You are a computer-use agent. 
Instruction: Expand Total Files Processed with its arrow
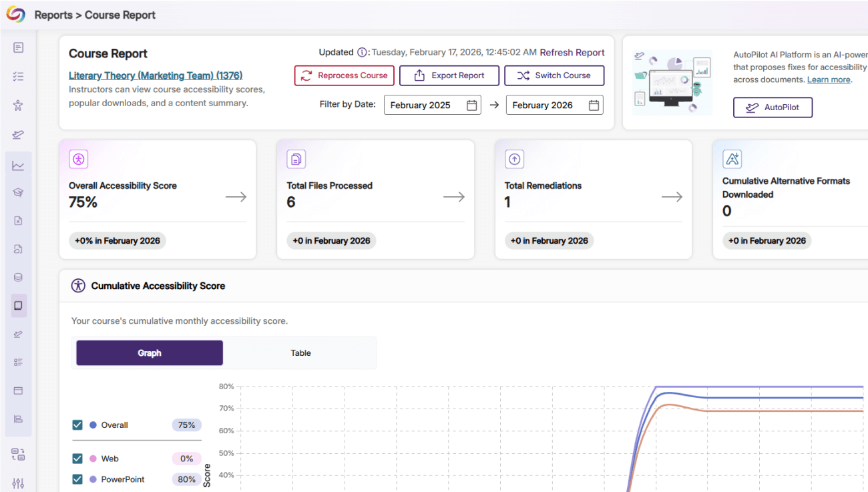[453, 197]
